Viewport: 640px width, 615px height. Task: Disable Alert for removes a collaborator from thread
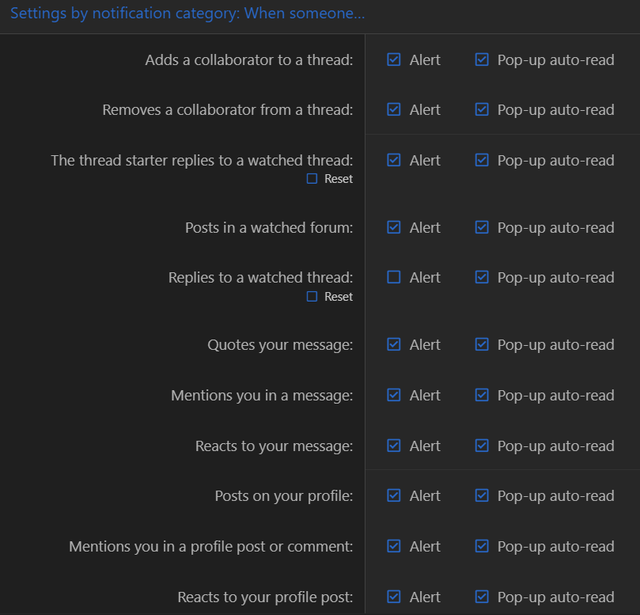point(394,110)
